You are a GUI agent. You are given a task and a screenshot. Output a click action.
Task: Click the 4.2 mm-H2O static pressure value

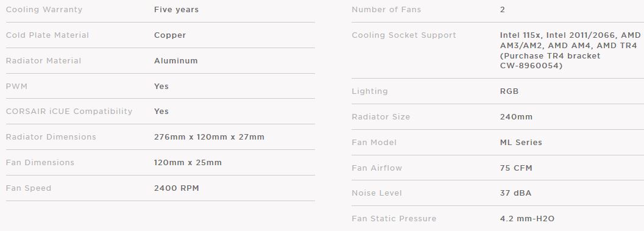point(527,219)
